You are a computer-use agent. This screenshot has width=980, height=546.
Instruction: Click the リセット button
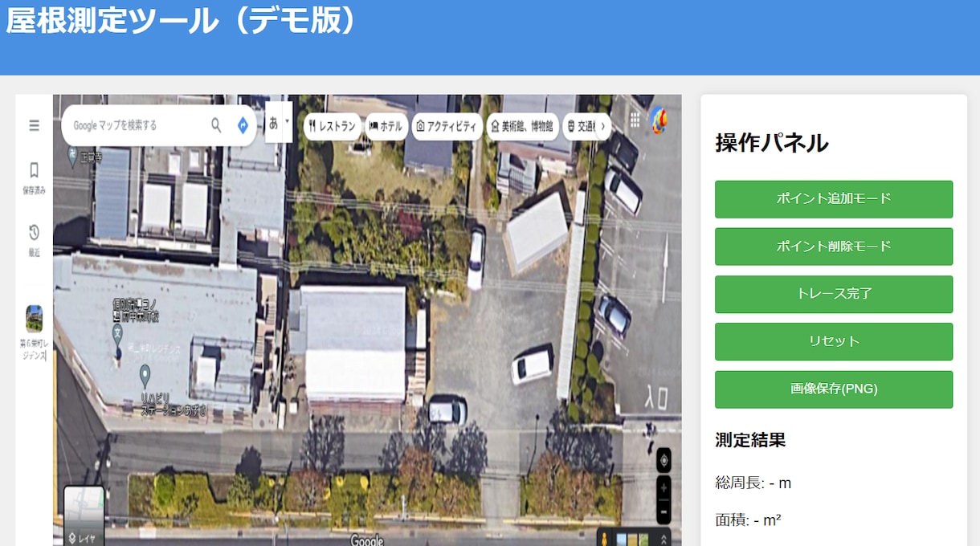[834, 341]
